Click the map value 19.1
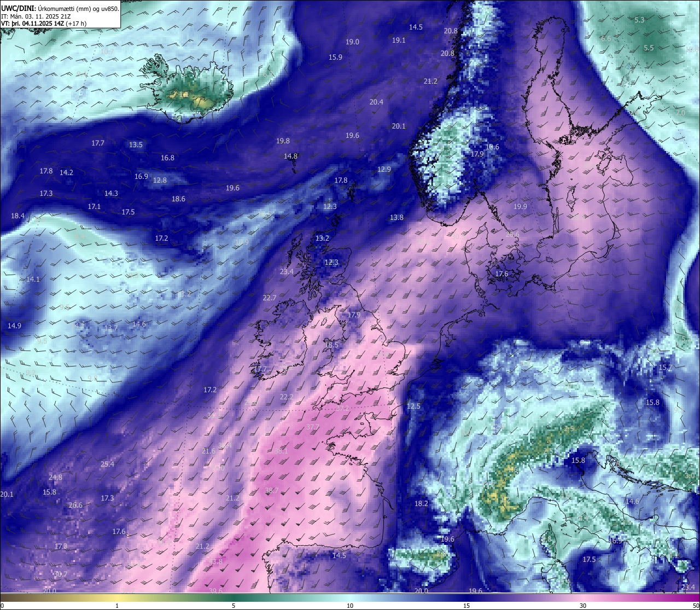Image resolution: width=700 pixels, height=610 pixels. 399,40
